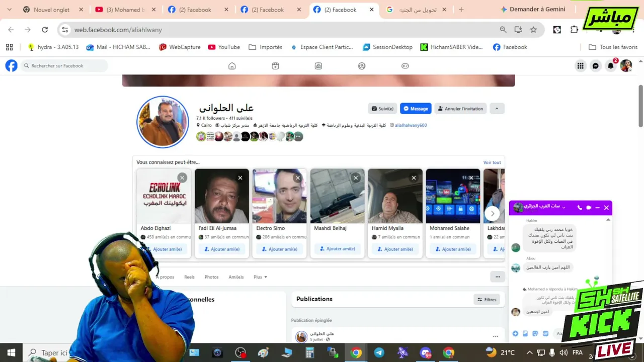
Task: Click the Suivi(e) button
Action: tap(382, 109)
